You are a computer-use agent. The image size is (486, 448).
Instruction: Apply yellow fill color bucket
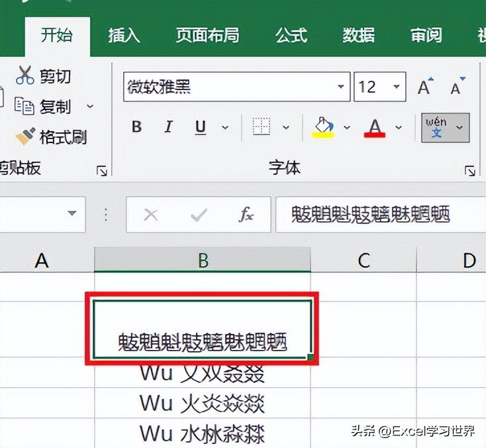coord(323,127)
